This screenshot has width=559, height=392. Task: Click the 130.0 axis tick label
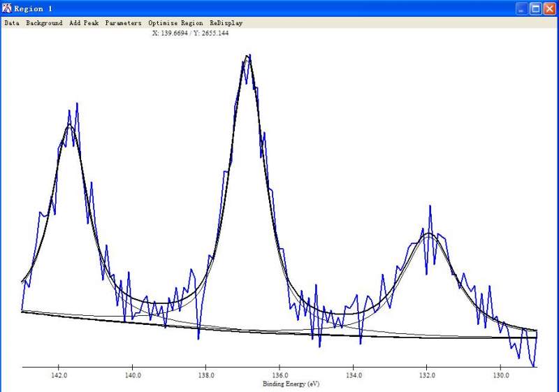pyautogui.click(x=501, y=375)
